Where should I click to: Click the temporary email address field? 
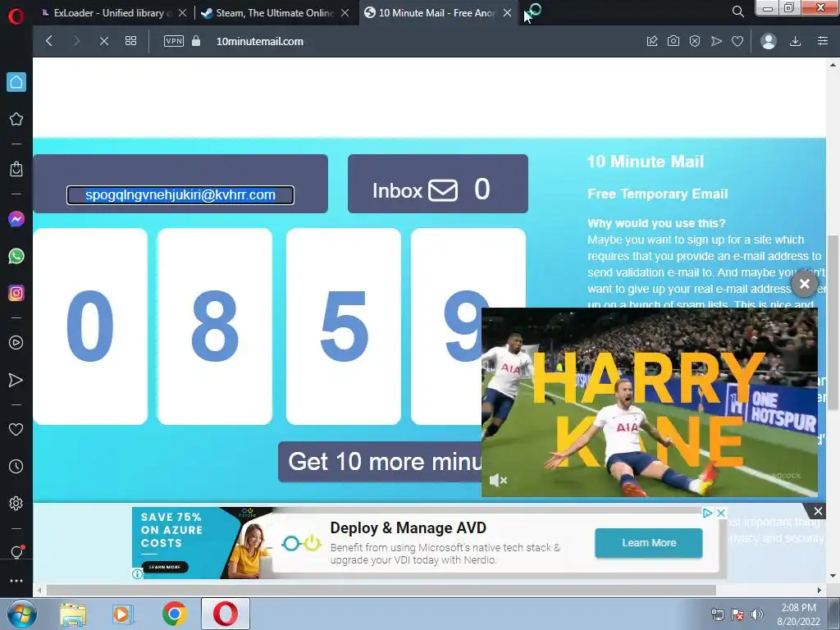pyautogui.click(x=180, y=195)
